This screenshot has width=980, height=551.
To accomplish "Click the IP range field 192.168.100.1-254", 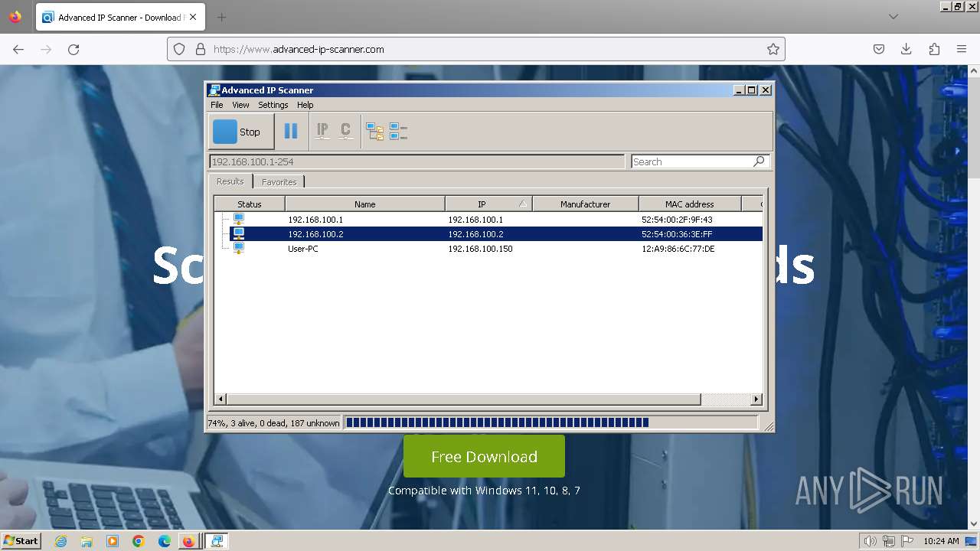I will [417, 161].
